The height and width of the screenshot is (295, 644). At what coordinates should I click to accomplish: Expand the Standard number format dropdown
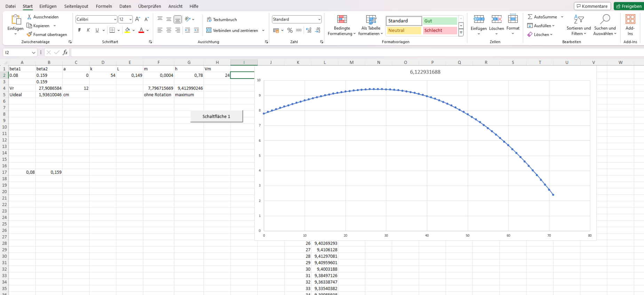[x=319, y=19]
